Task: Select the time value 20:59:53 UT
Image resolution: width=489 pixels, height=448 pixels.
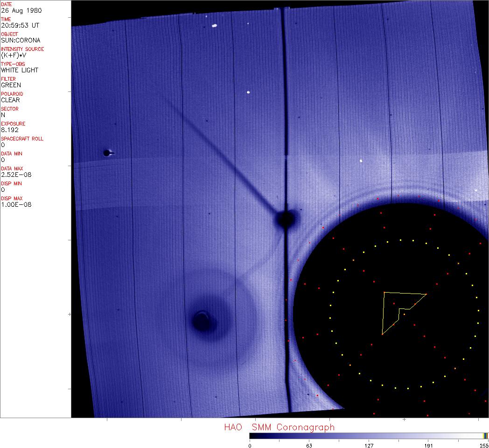Action: tap(20, 25)
